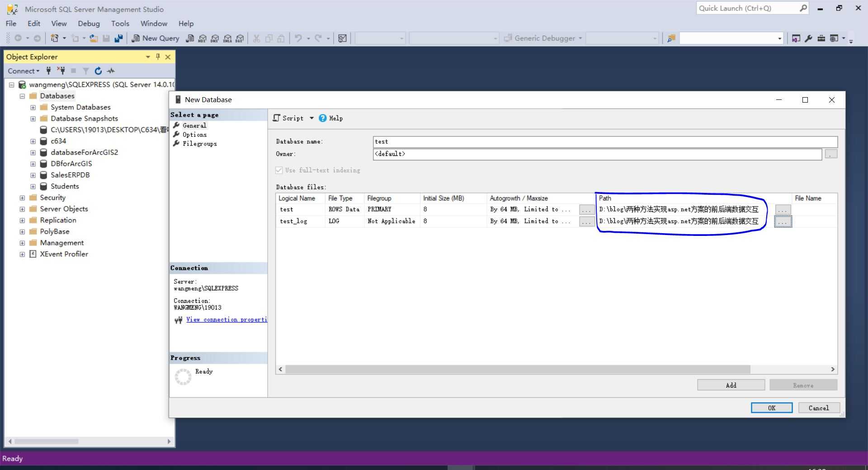Select the XEvent Profiler tree item

pos(64,254)
